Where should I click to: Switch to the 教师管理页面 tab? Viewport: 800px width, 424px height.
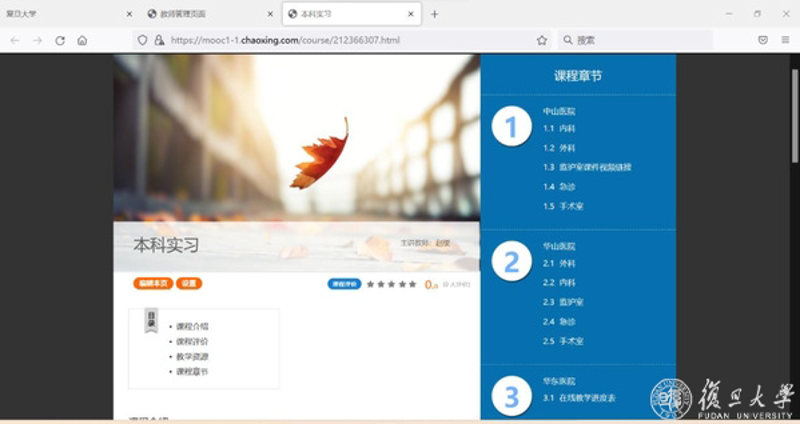(211, 14)
